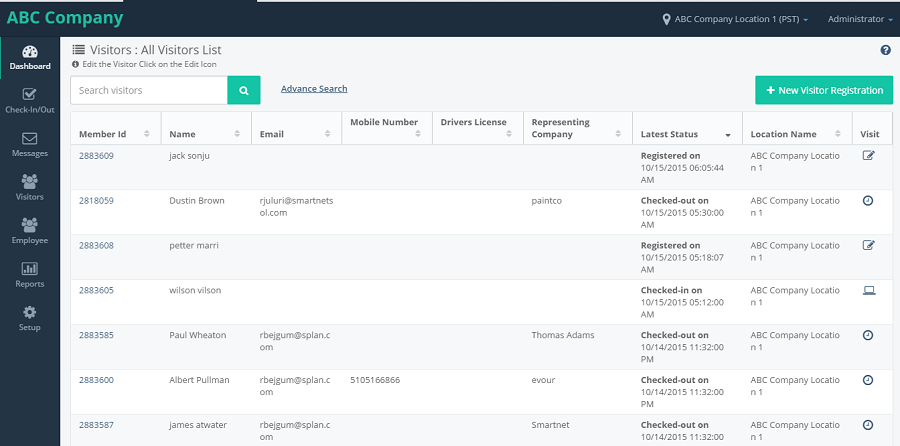Open member id 2883609
This screenshot has height=446, width=900.
click(x=96, y=156)
